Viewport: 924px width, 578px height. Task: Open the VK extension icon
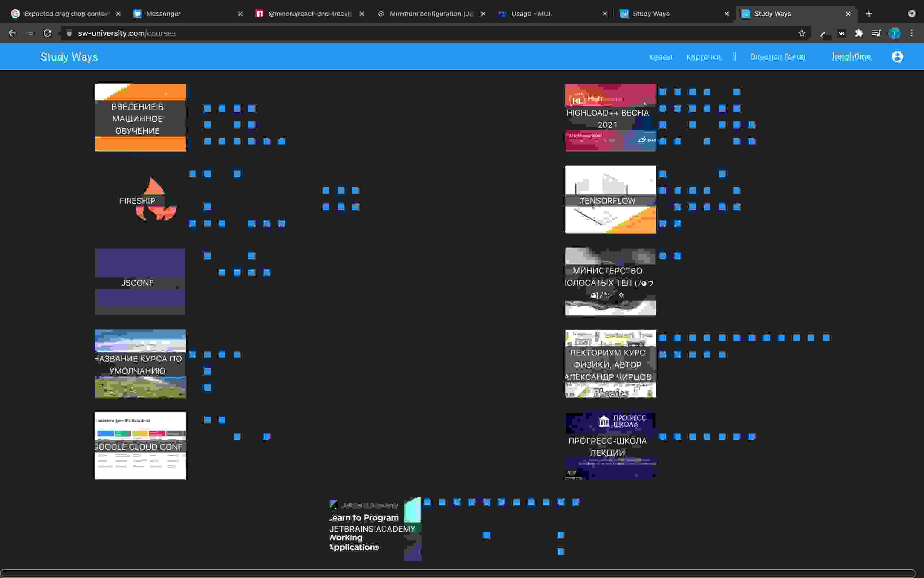click(x=841, y=33)
